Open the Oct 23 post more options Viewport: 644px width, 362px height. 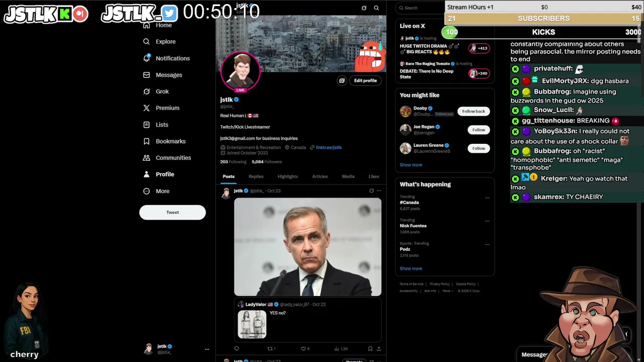[x=379, y=191]
